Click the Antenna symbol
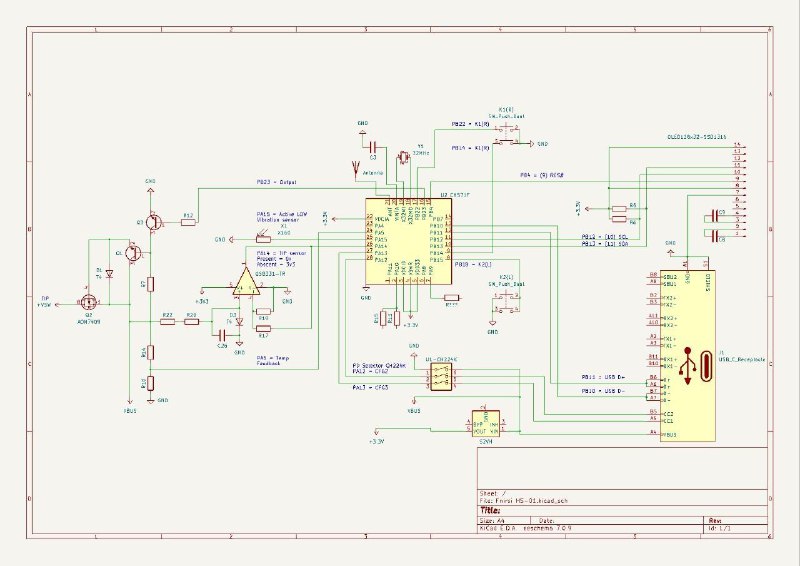800x566 pixels. (x=358, y=166)
